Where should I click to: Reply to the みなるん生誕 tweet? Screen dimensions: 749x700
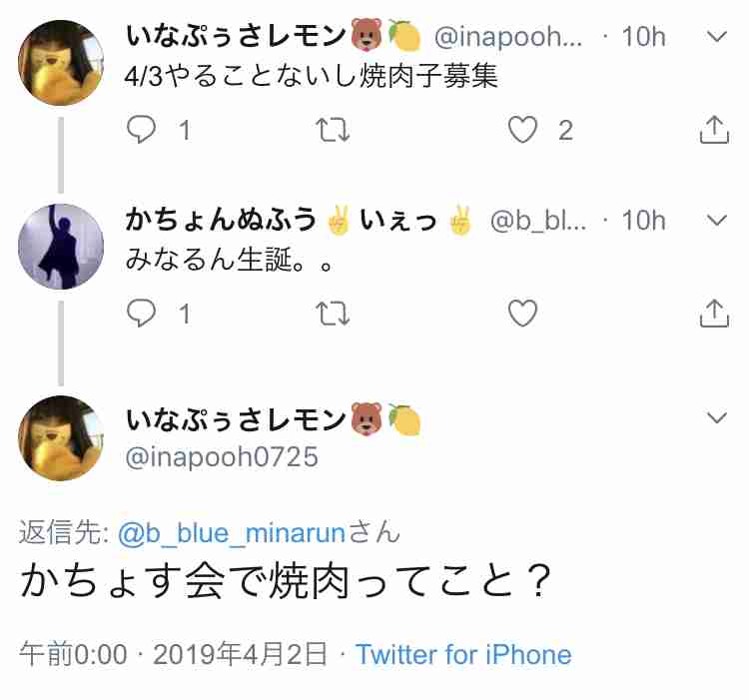coord(144,315)
